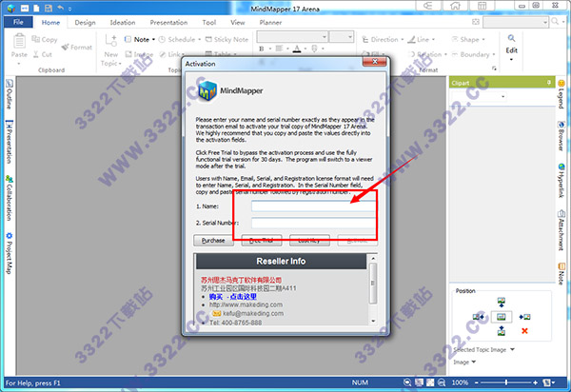Click the Serial Number input field

313,223
